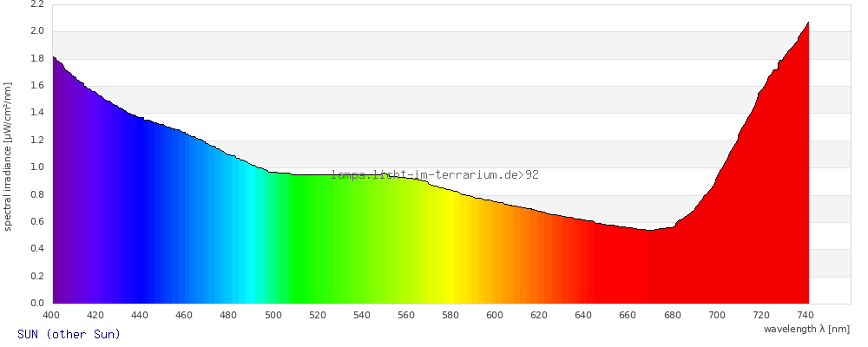
Task: Click the 560 wavelength tick label
Action: pyautogui.click(x=405, y=316)
